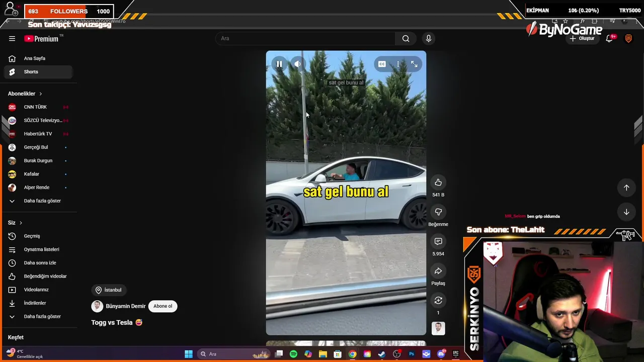Open Habertürk TV channel
This screenshot has height=362, width=644.
38,134
